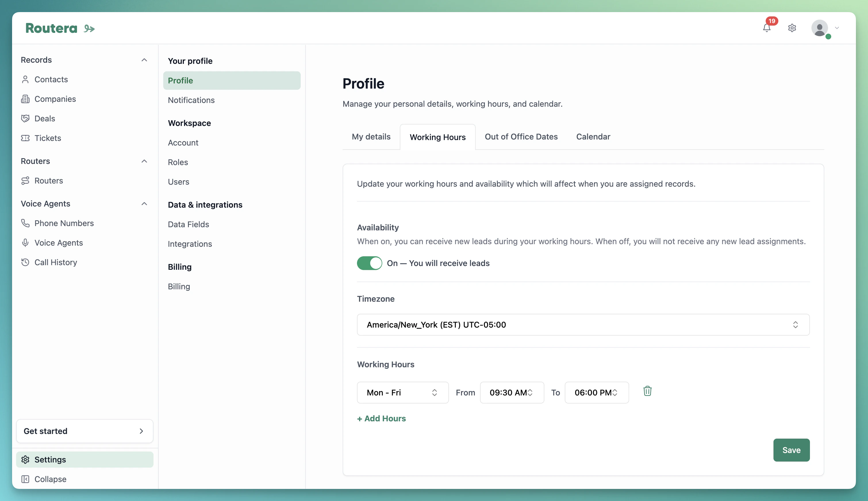The height and width of the screenshot is (501, 868).
Task: Expand the avatar dropdown chevron
Action: pyautogui.click(x=837, y=28)
